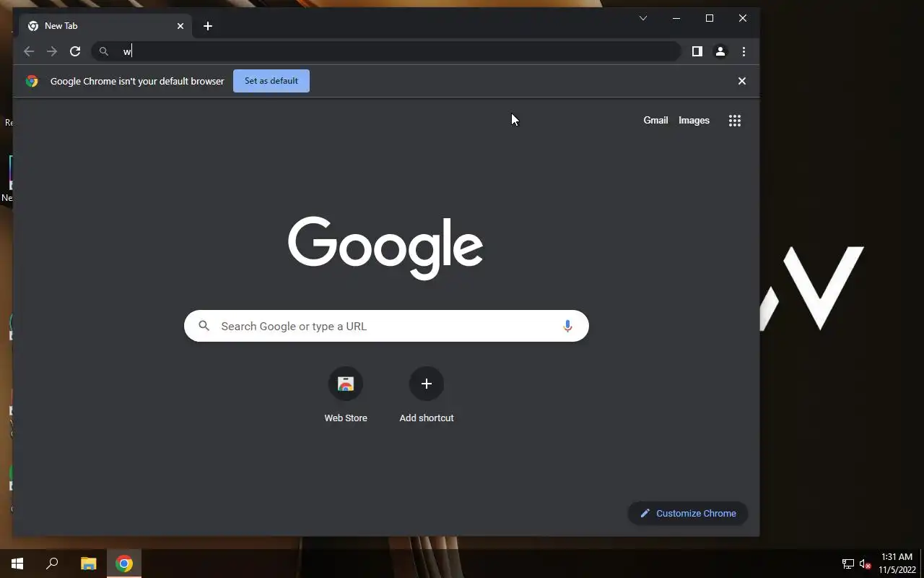Click the magnifier icon in the Google search box
Viewport: 924px width, 578px height.
pyautogui.click(x=204, y=326)
